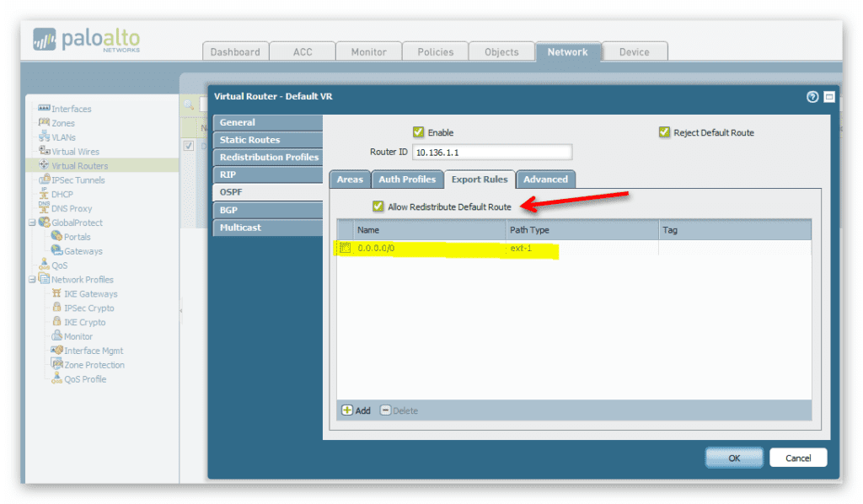Screen dimensions: 863x504
Task: Select the Export Rules tab
Action: coord(480,180)
